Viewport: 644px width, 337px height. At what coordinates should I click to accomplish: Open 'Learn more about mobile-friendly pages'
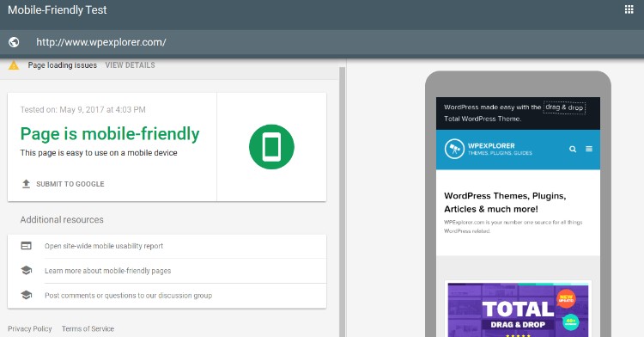point(107,271)
